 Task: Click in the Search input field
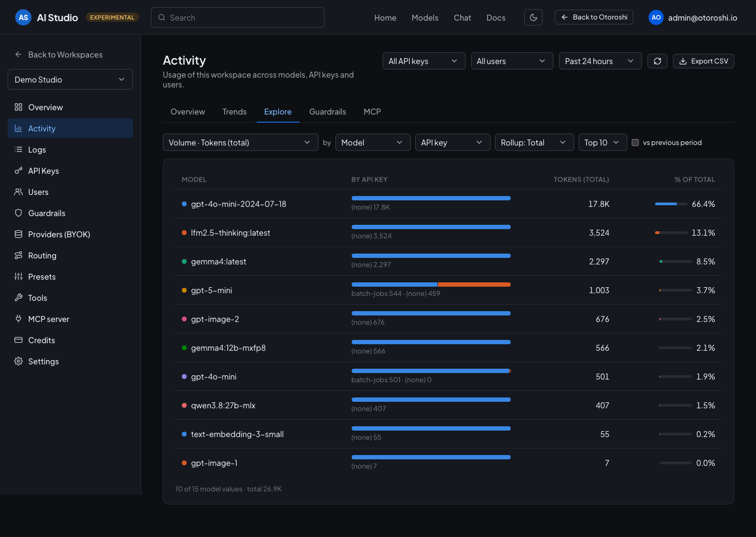click(238, 17)
